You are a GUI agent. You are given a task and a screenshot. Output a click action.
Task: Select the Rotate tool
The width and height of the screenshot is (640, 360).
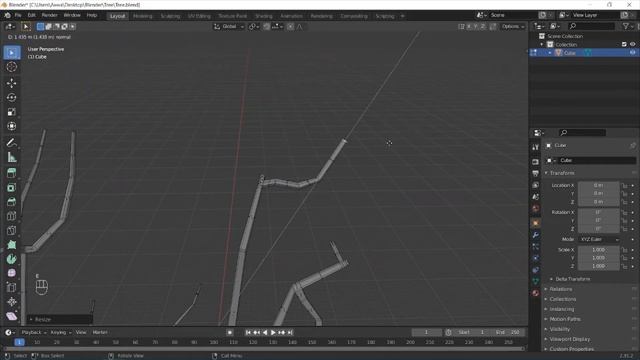pyautogui.click(x=12, y=98)
